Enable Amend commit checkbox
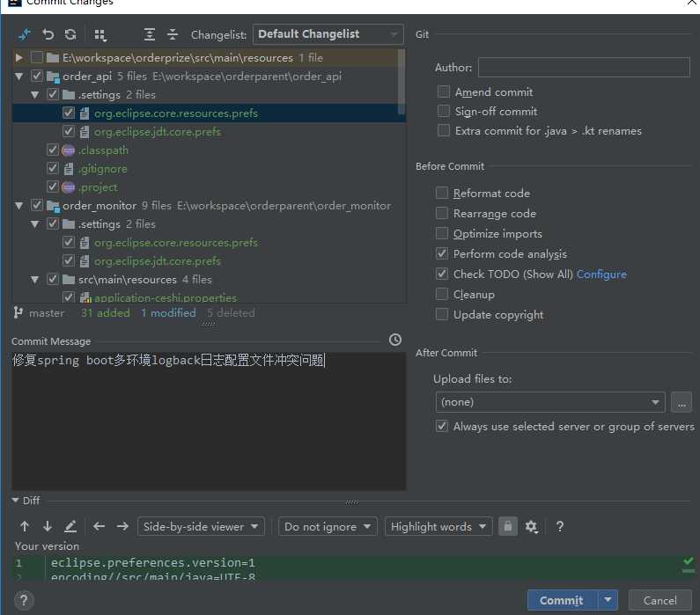This screenshot has height=615, width=700. click(443, 92)
